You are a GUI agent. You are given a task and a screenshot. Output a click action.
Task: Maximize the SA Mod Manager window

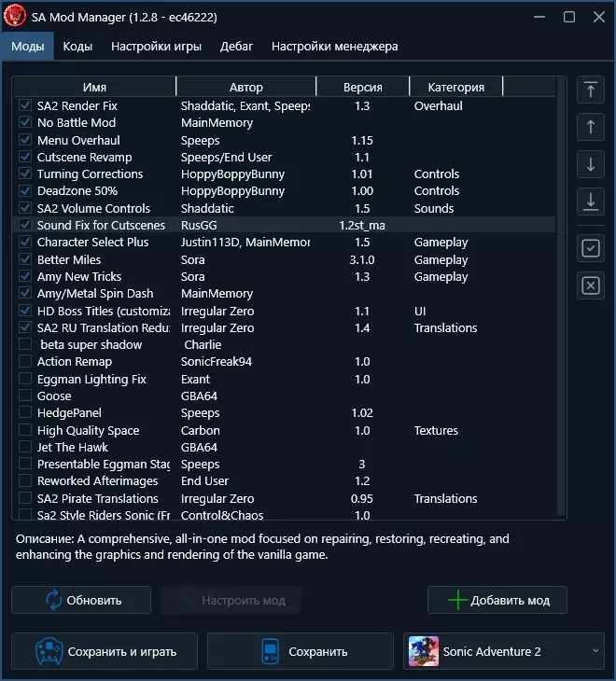click(569, 17)
